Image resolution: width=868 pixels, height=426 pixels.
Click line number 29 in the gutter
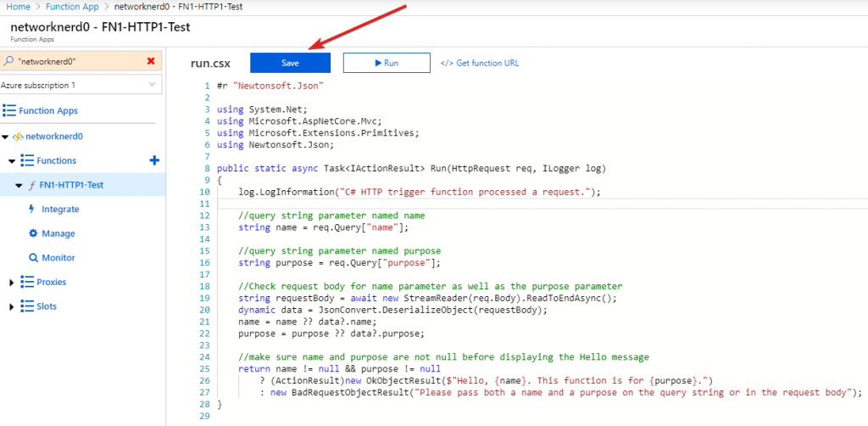204,416
